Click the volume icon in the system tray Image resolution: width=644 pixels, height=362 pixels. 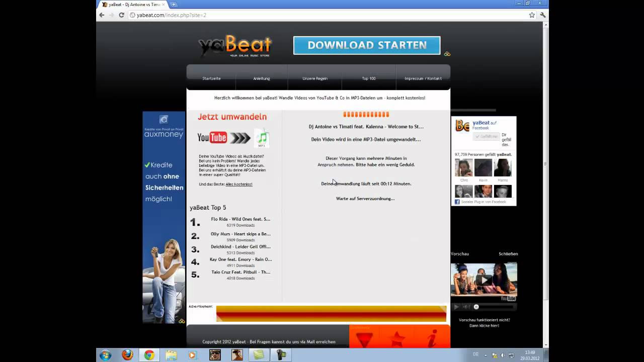click(x=502, y=355)
